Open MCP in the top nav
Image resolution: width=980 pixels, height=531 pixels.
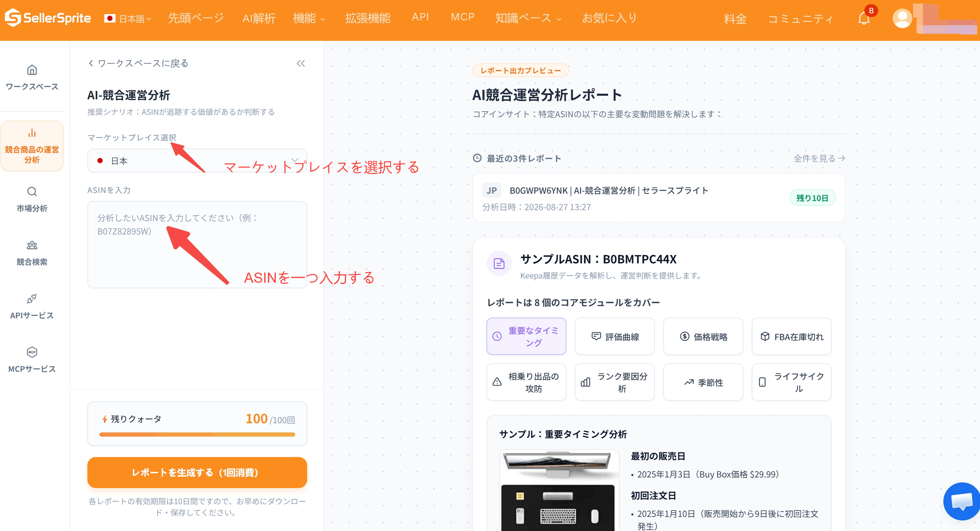(462, 17)
